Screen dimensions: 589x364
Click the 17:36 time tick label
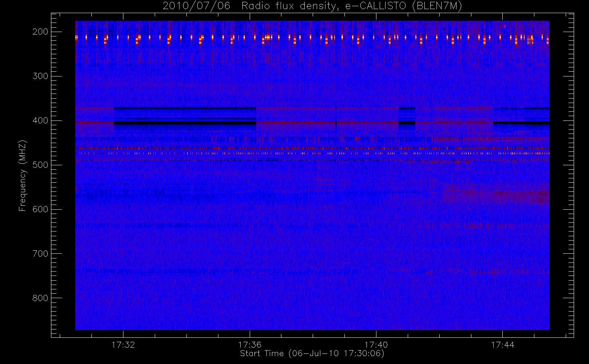pos(250,345)
